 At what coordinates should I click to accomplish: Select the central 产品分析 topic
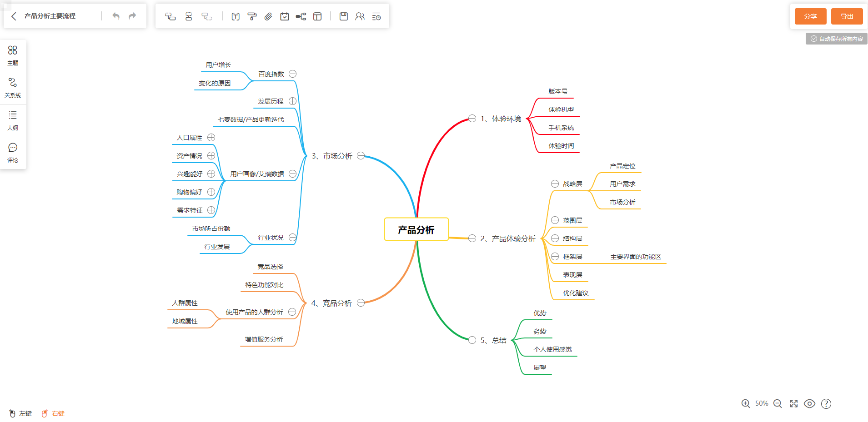pyautogui.click(x=416, y=229)
